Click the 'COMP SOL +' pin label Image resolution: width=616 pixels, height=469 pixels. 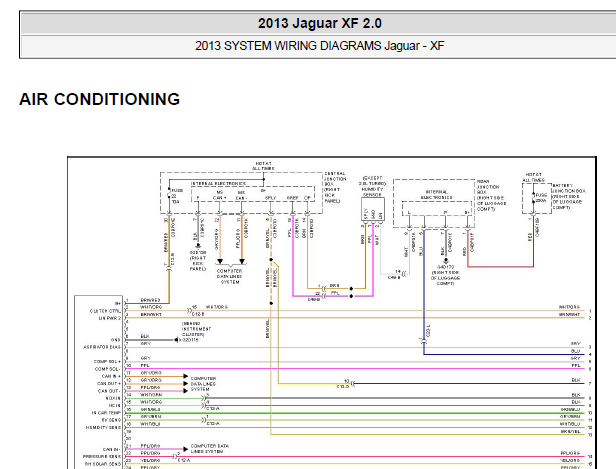pos(107,361)
